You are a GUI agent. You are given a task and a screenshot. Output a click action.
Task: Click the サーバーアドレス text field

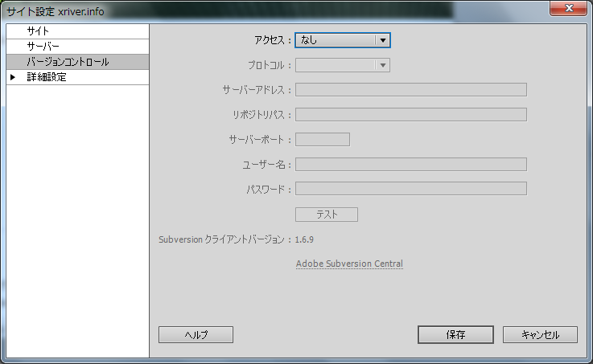[x=410, y=89]
